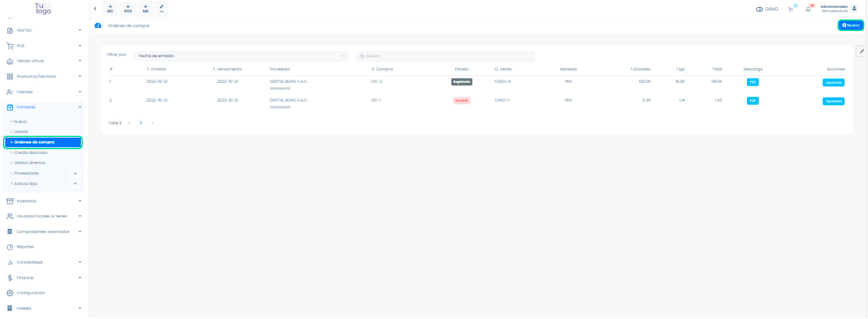Click the NC quick-create shortcut icon
Screen dimensions: 868x319
[110, 9]
